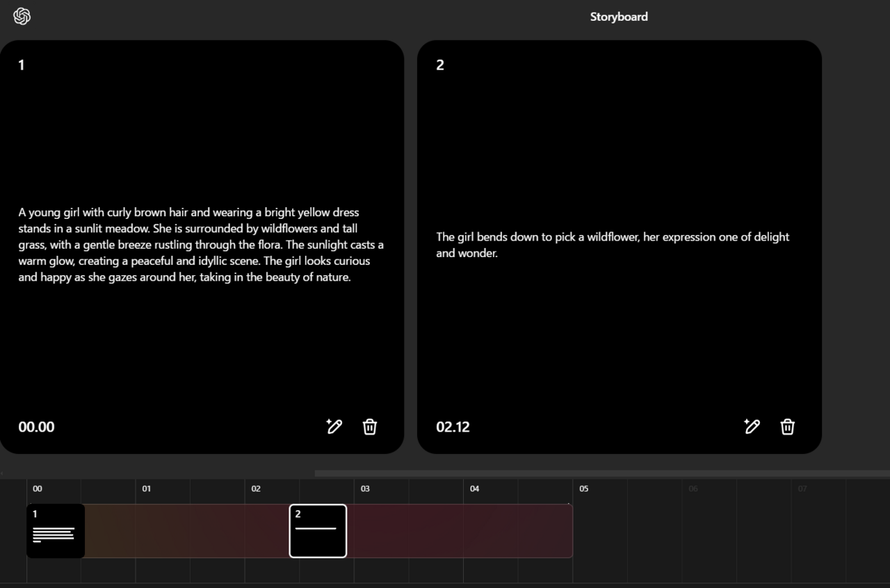Click the 00.00 timestamp on card 1
890x588 pixels.
pyautogui.click(x=36, y=427)
